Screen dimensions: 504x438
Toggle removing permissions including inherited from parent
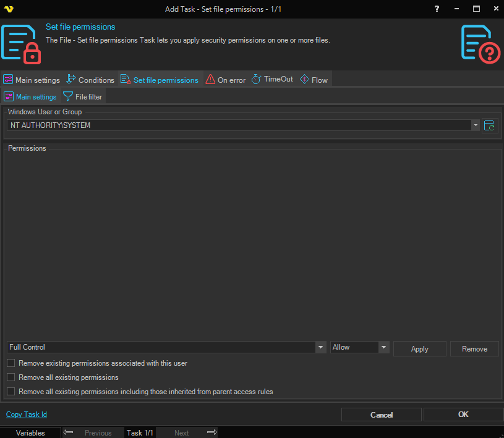coord(11,392)
